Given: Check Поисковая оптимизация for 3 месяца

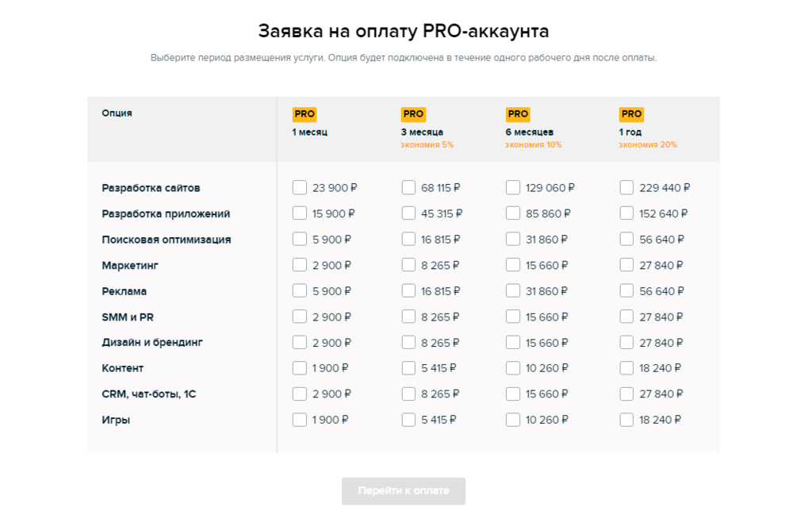Looking at the screenshot, I should point(408,240).
